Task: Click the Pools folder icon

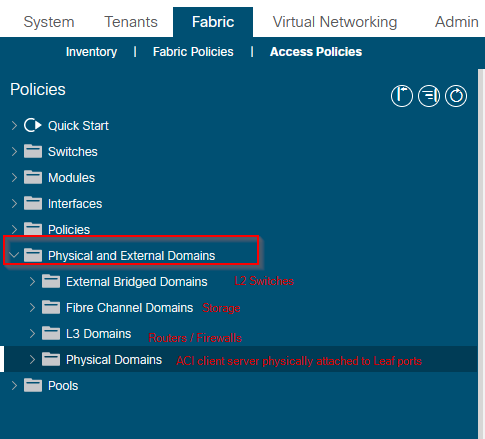Action: (x=33, y=385)
